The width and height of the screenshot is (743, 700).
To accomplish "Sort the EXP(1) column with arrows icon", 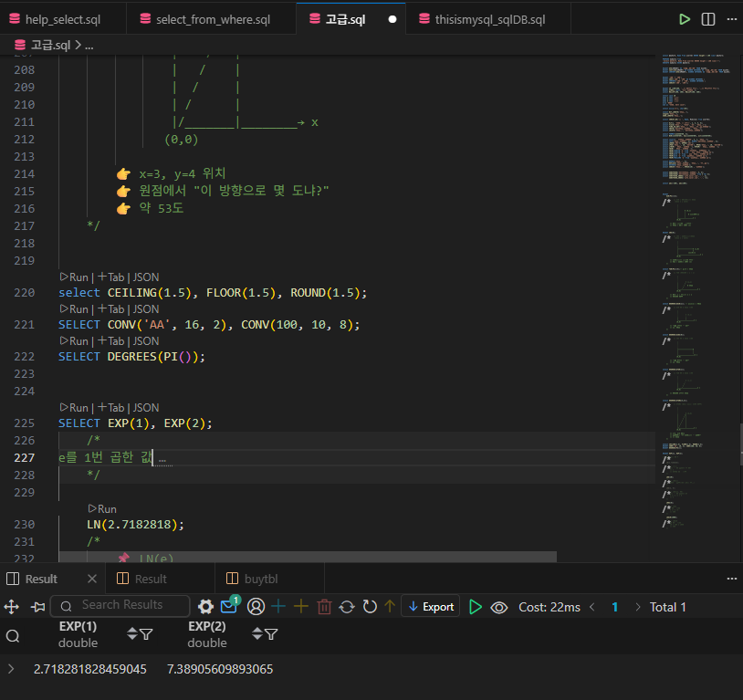I will click(132, 633).
